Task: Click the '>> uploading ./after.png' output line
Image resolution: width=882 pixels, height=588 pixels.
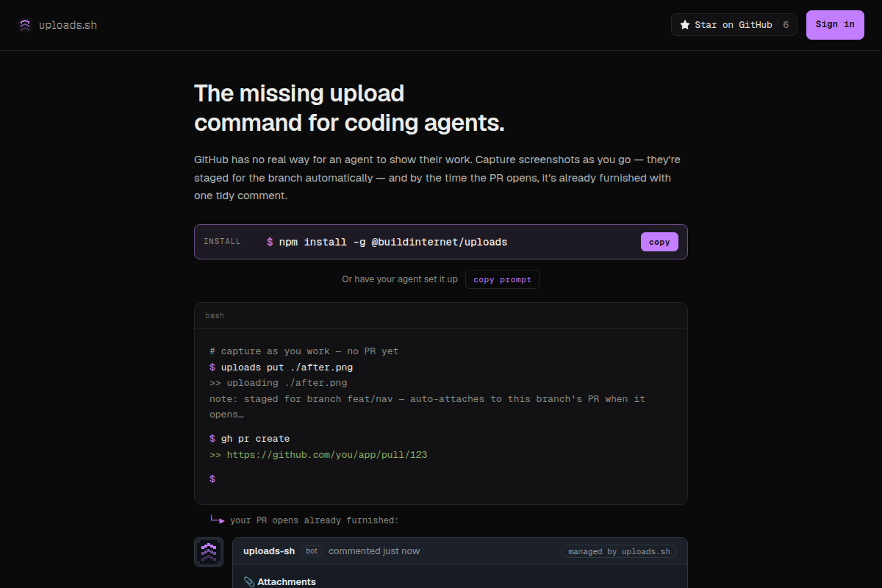Action: point(278,383)
